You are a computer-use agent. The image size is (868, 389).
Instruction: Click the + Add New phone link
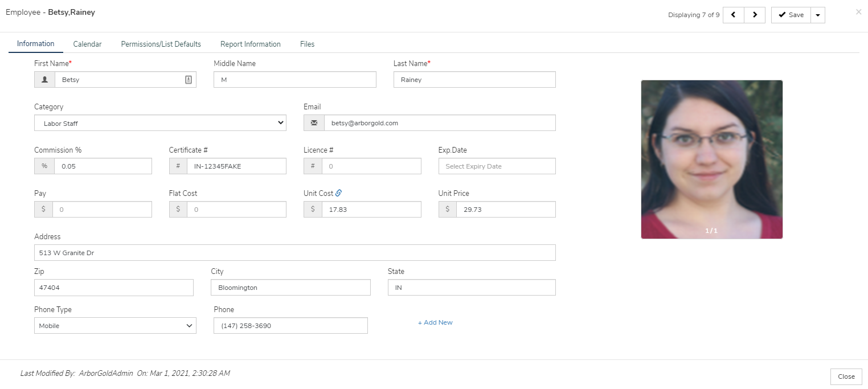(x=435, y=322)
